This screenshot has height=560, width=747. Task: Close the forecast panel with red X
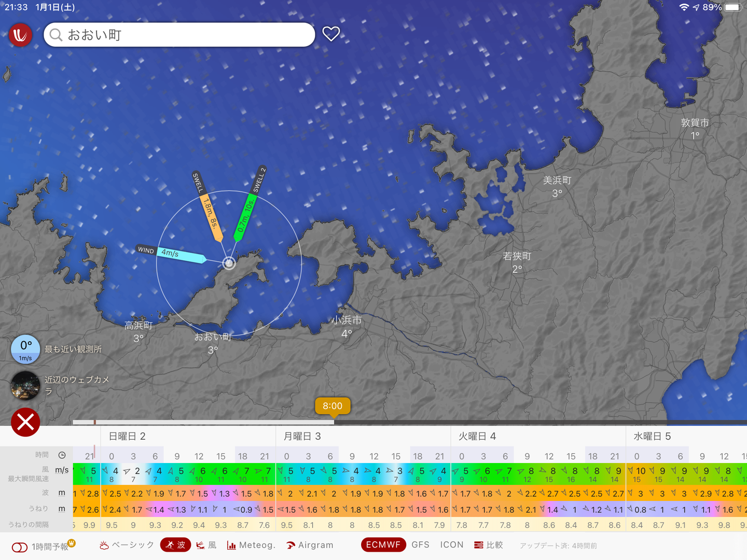(x=25, y=422)
